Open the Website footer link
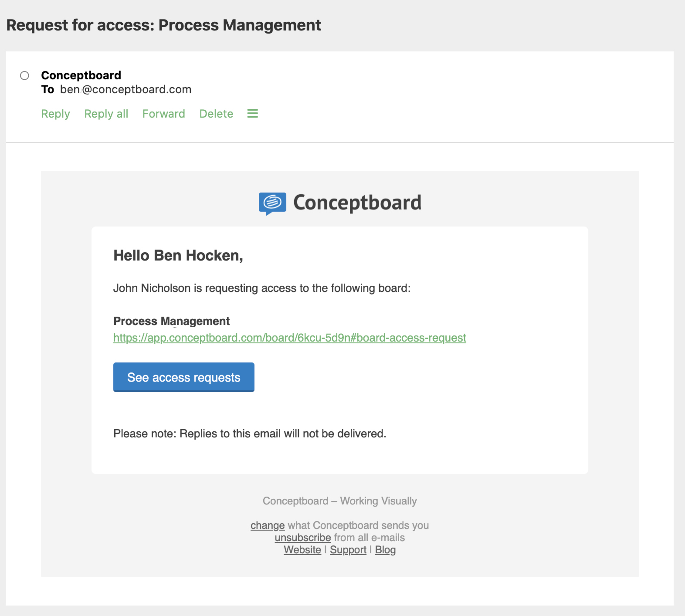The height and width of the screenshot is (616, 685). [302, 550]
